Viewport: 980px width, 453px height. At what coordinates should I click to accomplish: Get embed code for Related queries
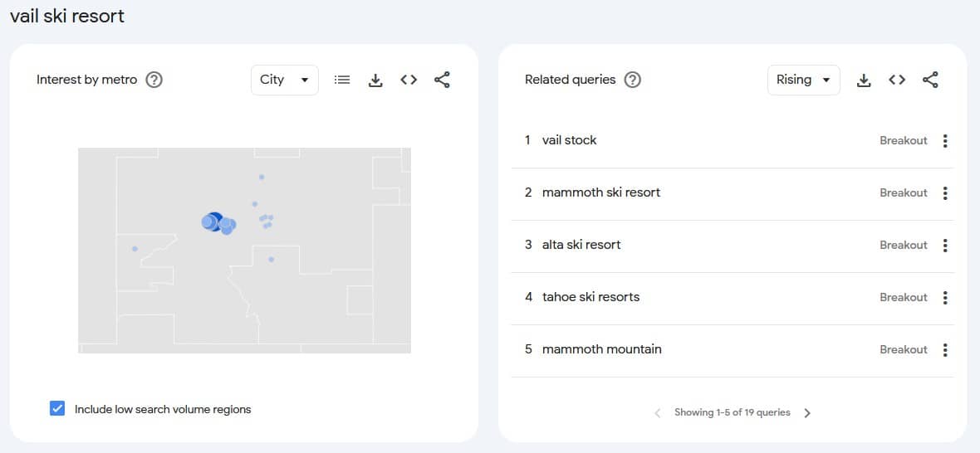pos(897,80)
